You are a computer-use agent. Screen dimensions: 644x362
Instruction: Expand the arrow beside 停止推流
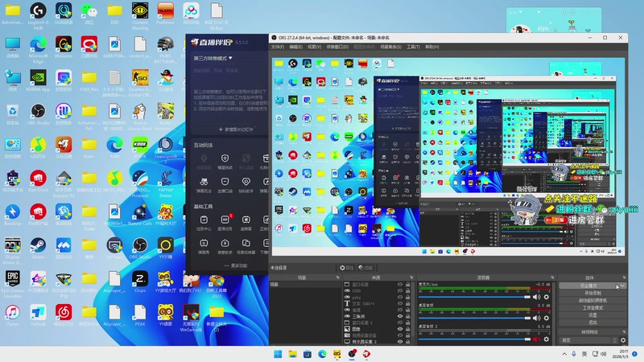622,286
